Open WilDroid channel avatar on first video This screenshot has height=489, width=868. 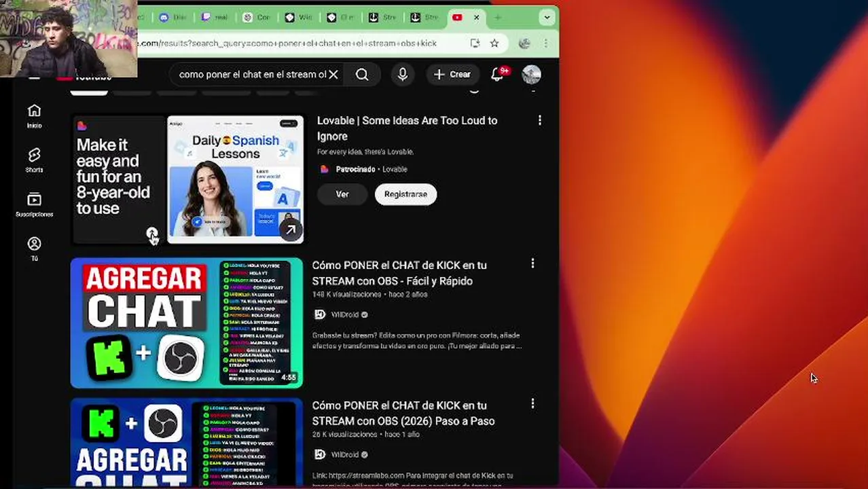(x=320, y=314)
